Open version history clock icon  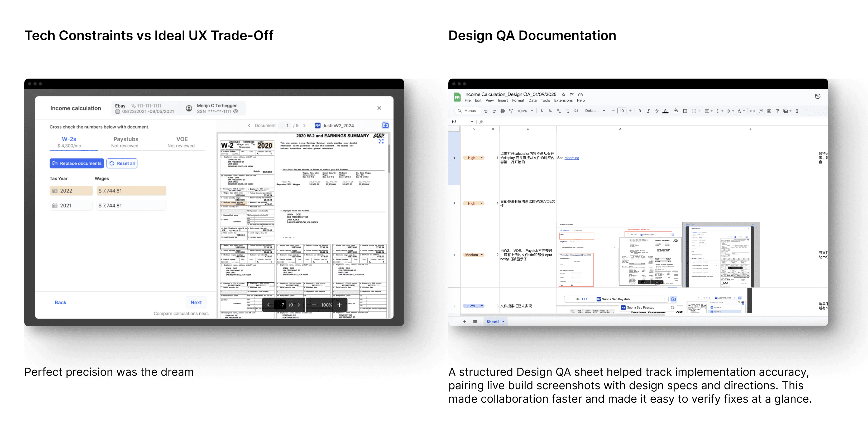tap(817, 96)
